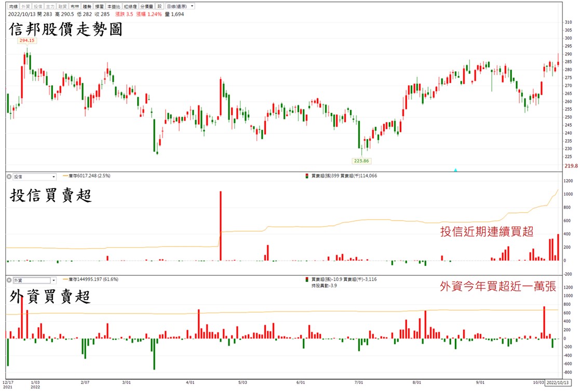Viewport: 580px width, 392px height.
Task: Click the 庫存144995.197 (61.6%) legend text
Action: click(x=93, y=279)
